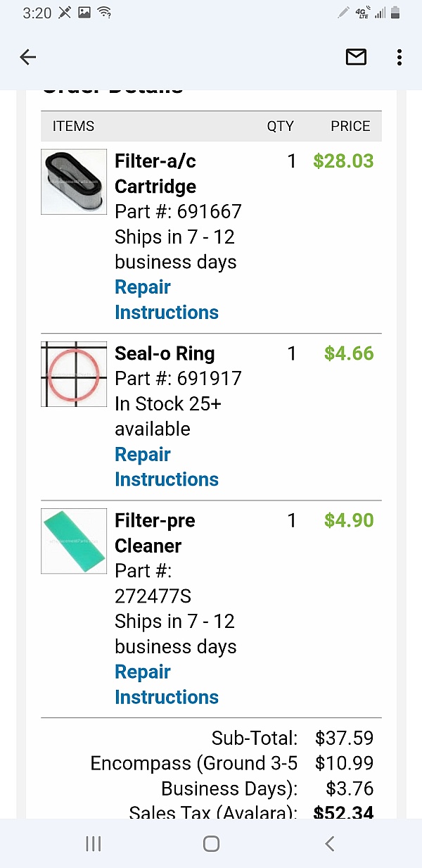Tap the Filter-a/c Cartridge product thumbnail
This screenshot has height=868, width=422.
73,182
